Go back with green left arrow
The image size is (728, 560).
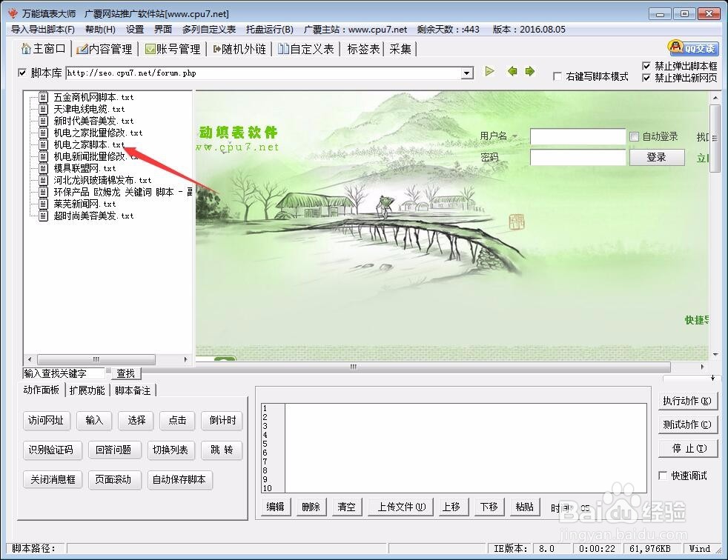[512, 71]
